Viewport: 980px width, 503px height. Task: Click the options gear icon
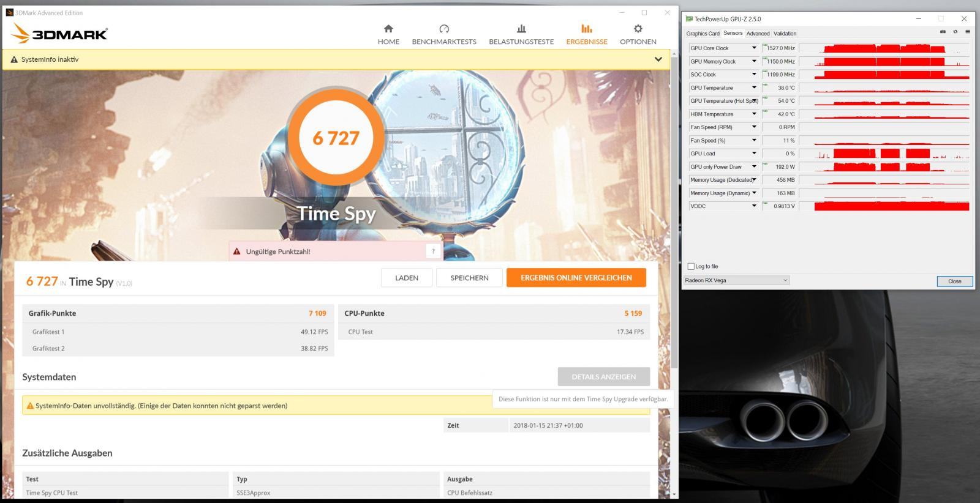pyautogui.click(x=638, y=29)
